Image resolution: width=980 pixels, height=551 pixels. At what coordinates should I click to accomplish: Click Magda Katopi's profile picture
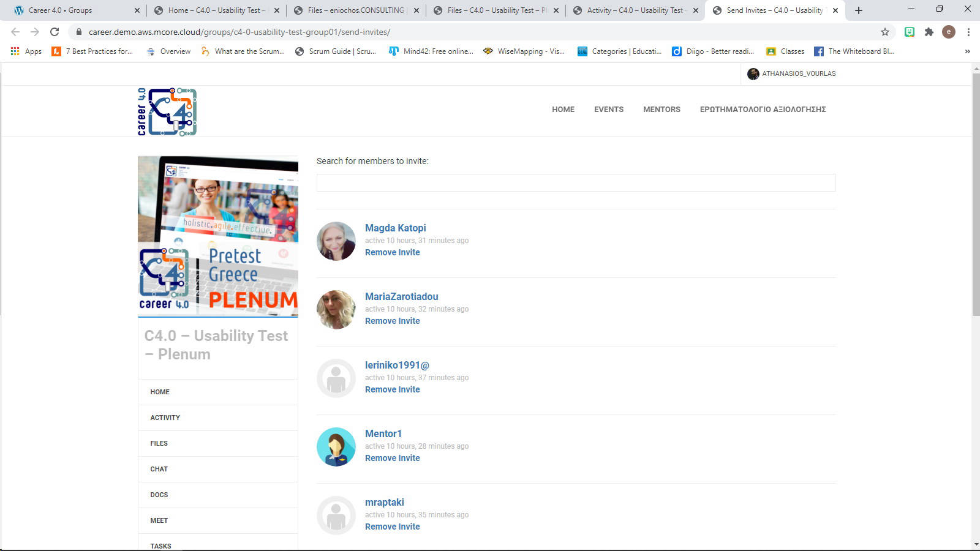pyautogui.click(x=336, y=241)
